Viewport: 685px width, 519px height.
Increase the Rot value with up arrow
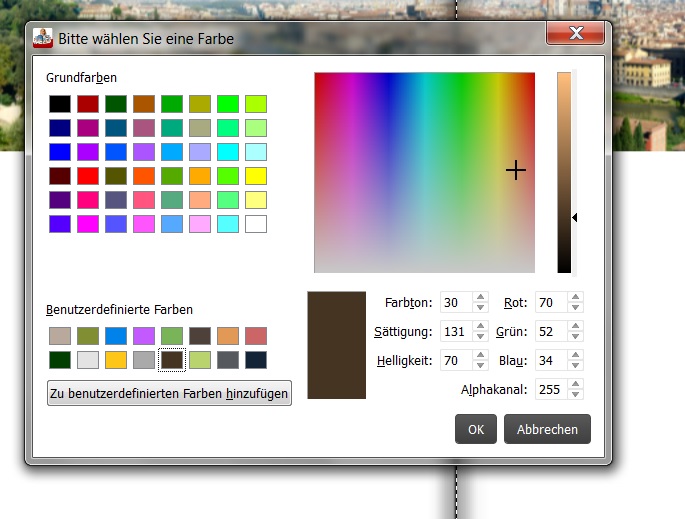coord(574,297)
